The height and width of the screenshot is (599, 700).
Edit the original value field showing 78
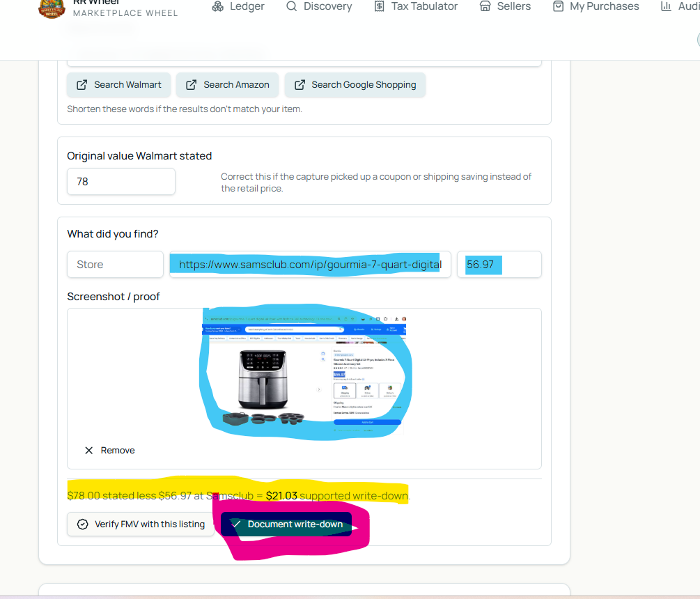121,182
